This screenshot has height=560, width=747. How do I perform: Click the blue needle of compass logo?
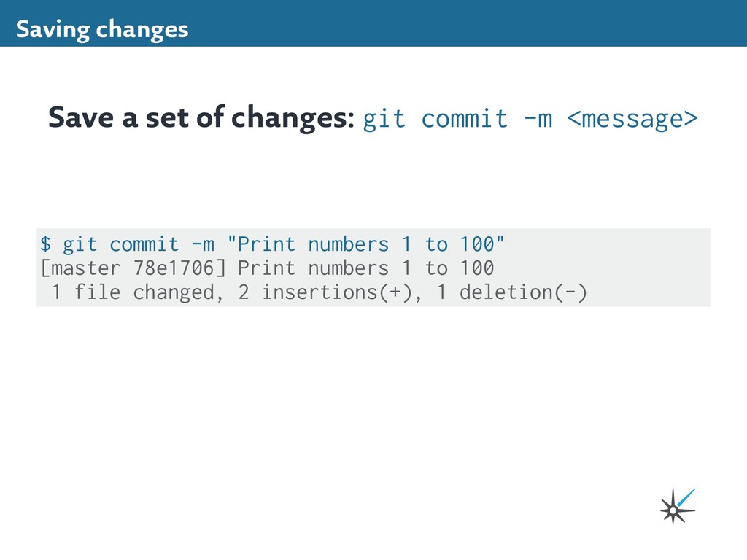tap(686, 498)
